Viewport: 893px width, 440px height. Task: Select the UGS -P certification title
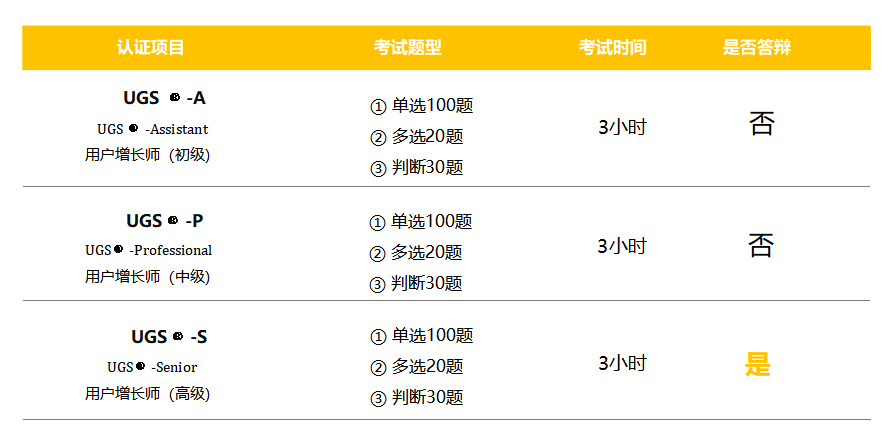point(165,220)
